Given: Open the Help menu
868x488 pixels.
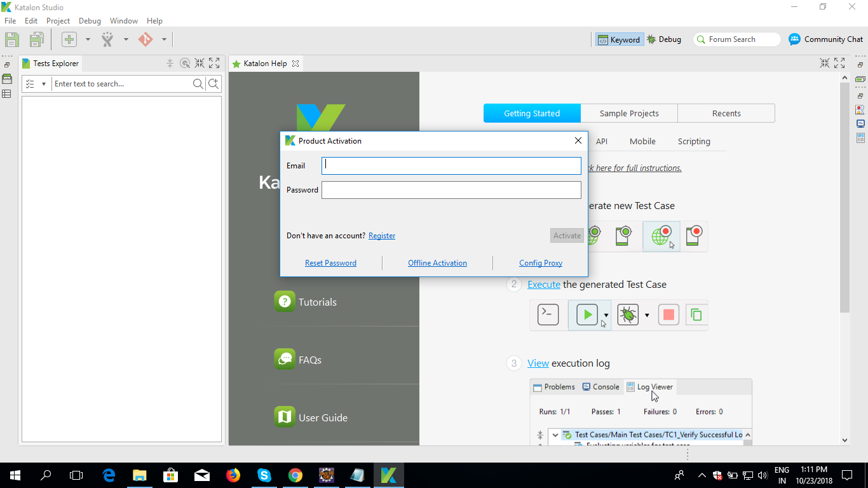Looking at the screenshot, I should click(x=154, y=21).
